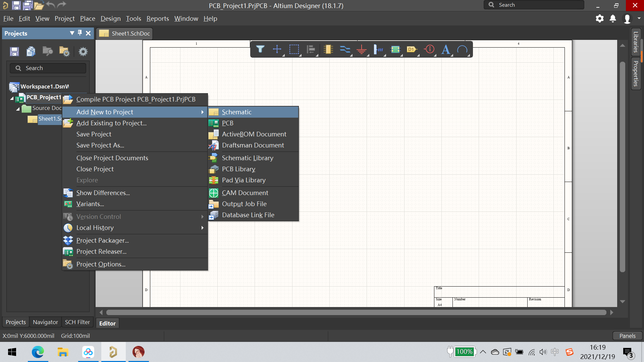Click the Place Port D1 icon
644x362 pixels.
tap(412, 50)
